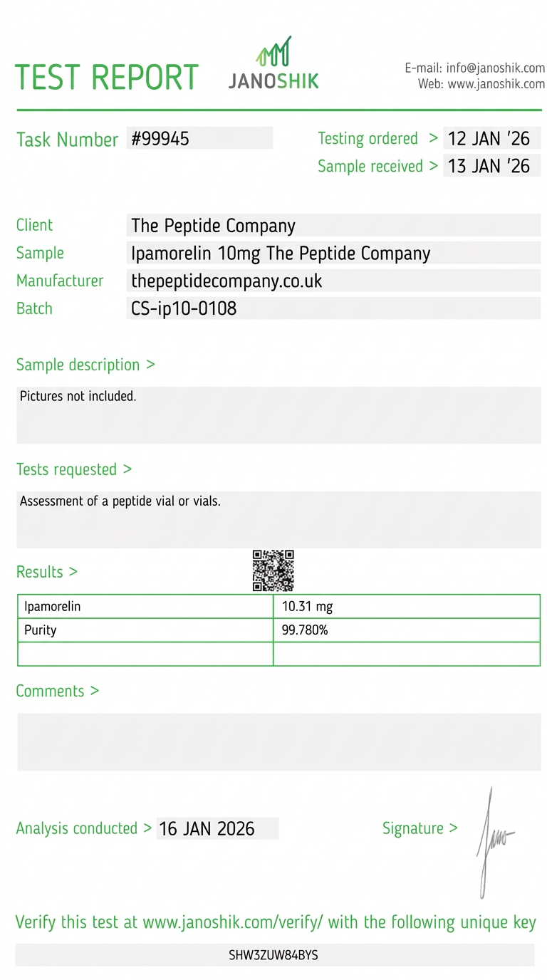Click the Manufacturer field thepeptidecompany.co.uk
This screenshot has height=980, width=547.
coord(333,281)
